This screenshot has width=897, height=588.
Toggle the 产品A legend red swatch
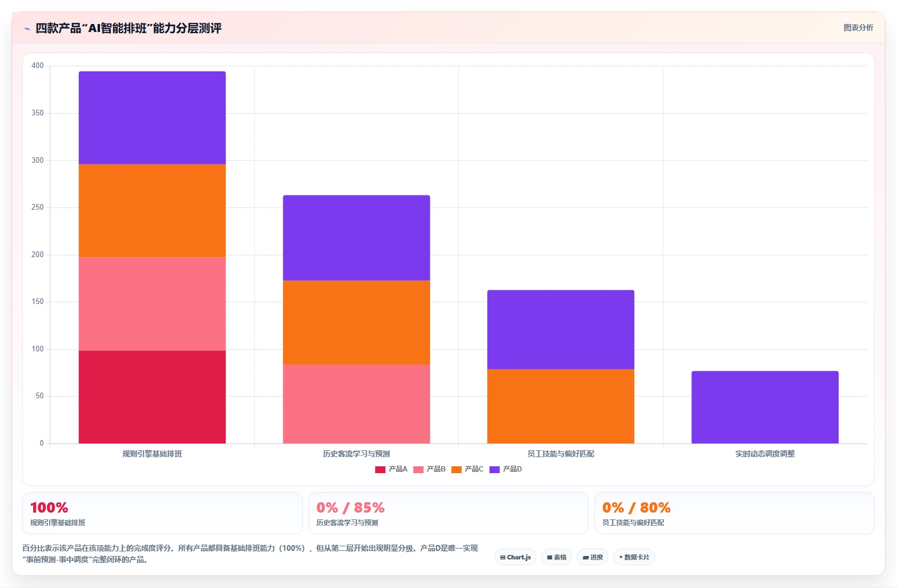[x=380, y=470]
